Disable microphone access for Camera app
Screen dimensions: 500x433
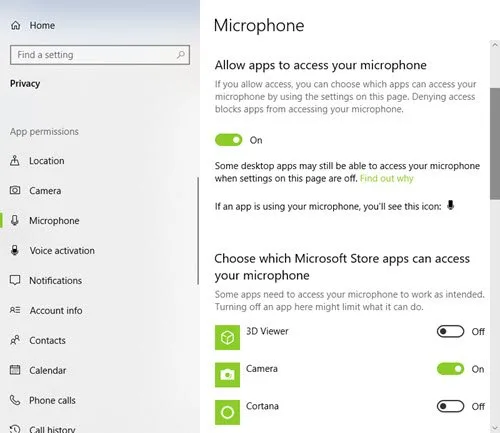[x=450, y=369]
